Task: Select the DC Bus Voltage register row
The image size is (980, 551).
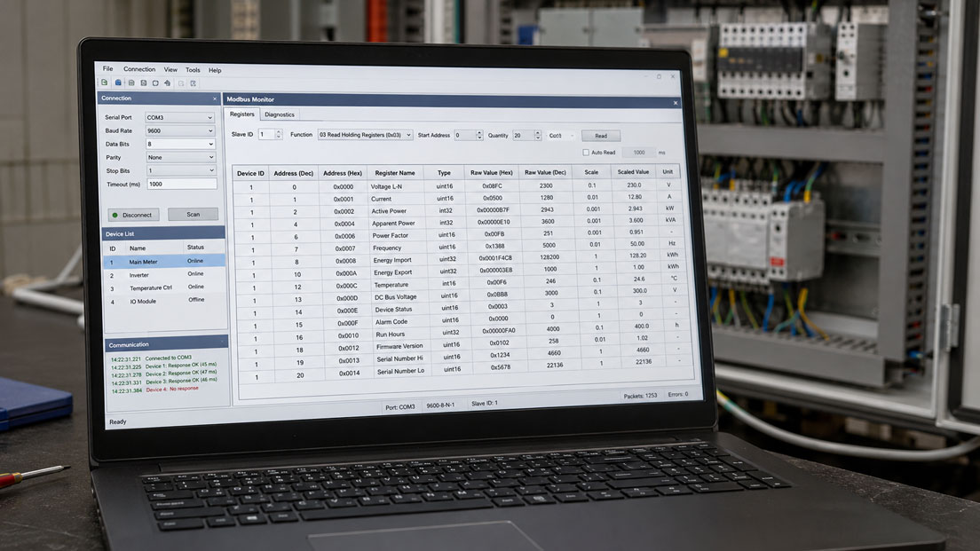Action: point(462,296)
